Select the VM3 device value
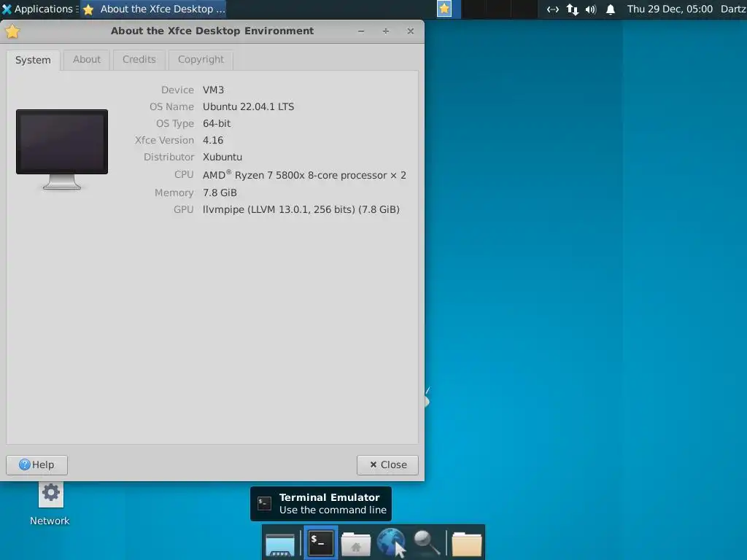Image resolution: width=747 pixels, height=560 pixels. coord(213,90)
